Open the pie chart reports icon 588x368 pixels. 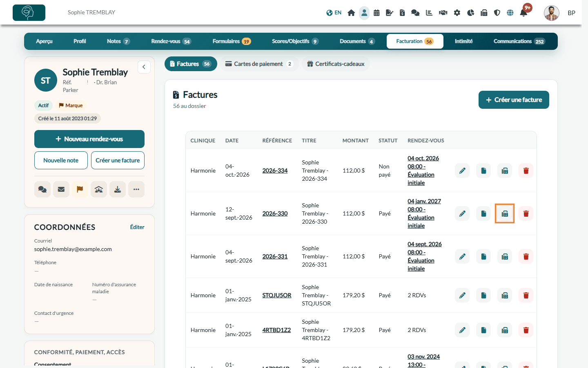pyautogui.click(x=470, y=13)
